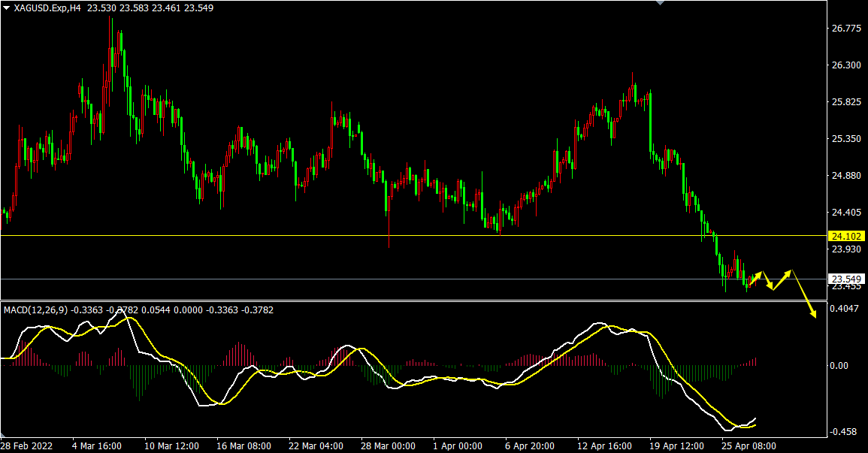Click the second yellow up arrow
This screenshot has height=453, width=868.
782,279
